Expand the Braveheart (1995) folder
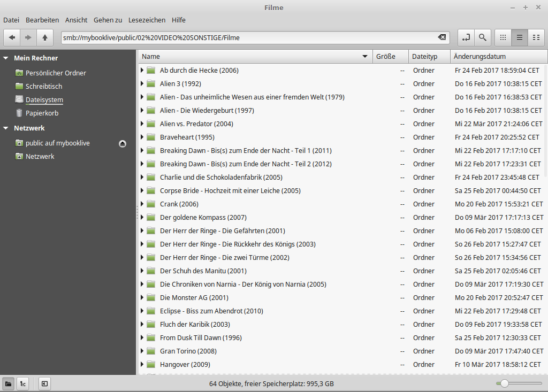This screenshot has width=548, height=392. [142, 137]
